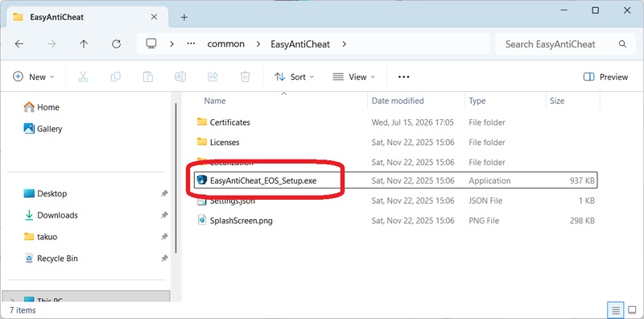This screenshot has height=319, width=644.
Task: Select the Certificates folder
Action: click(x=230, y=122)
